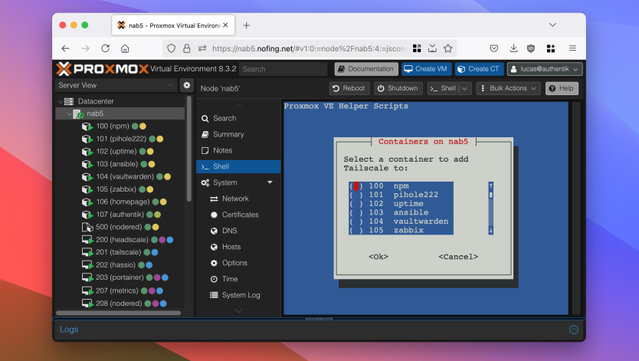Open the Server View dropdown

point(116,85)
